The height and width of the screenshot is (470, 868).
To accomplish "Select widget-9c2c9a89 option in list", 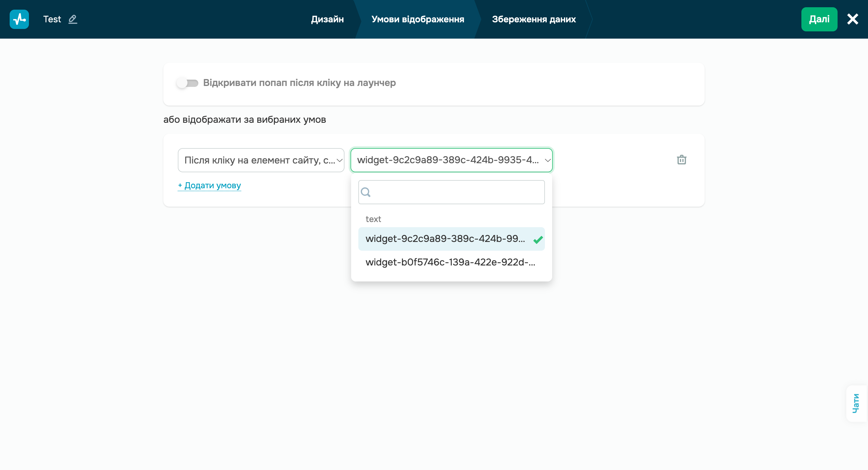I will pyautogui.click(x=445, y=239).
